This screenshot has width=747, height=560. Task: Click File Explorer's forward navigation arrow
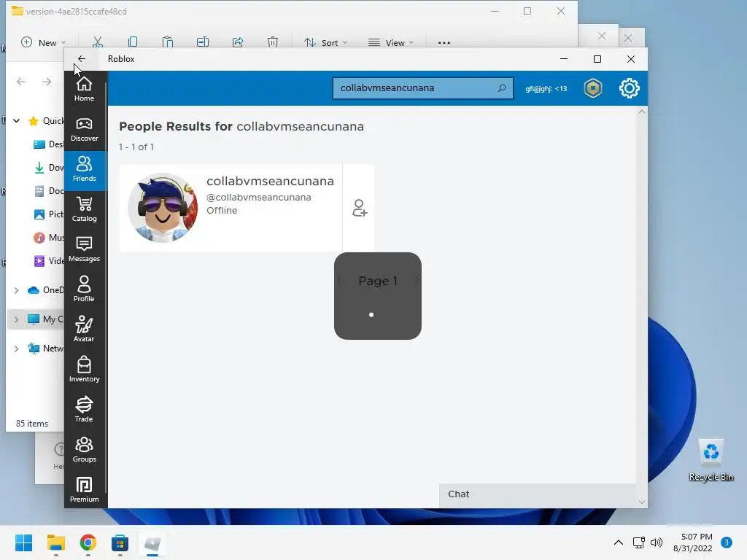(46, 82)
